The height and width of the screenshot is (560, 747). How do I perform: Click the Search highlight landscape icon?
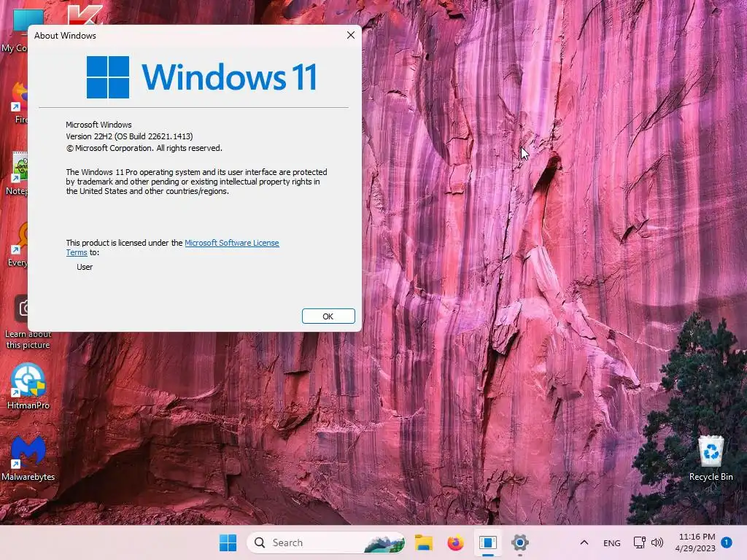coord(384,542)
